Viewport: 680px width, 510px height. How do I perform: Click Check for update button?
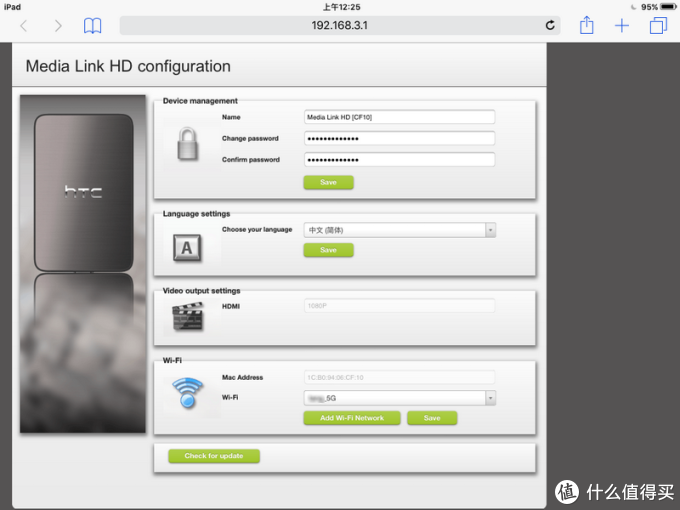214,456
